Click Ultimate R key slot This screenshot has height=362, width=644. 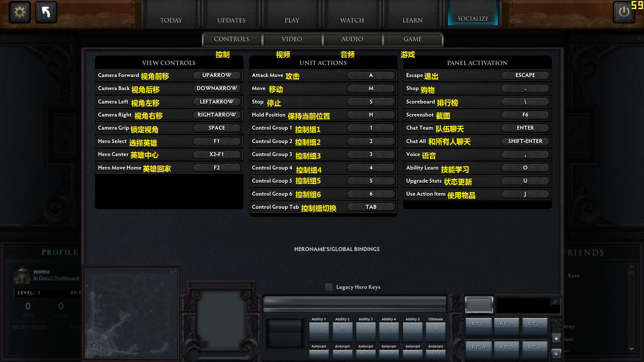tap(436, 331)
